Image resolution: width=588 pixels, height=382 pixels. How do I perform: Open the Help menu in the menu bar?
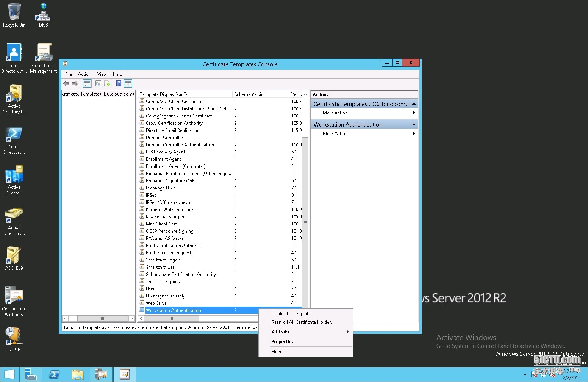(x=117, y=74)
